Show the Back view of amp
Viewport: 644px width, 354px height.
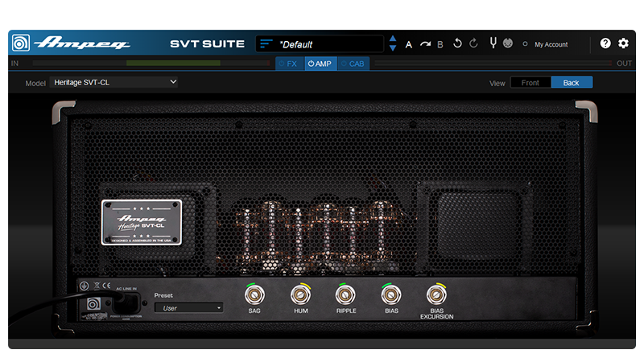coord(572,83)
